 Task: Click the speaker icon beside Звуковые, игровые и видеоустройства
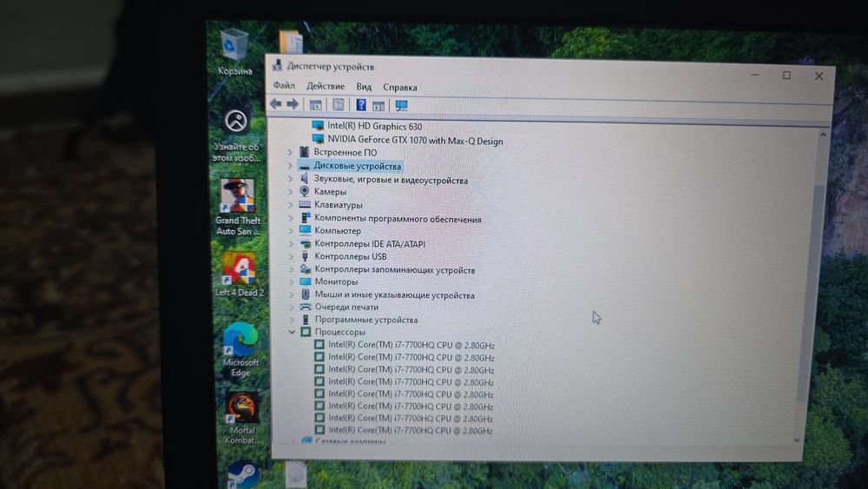click(x=304, y=178)
